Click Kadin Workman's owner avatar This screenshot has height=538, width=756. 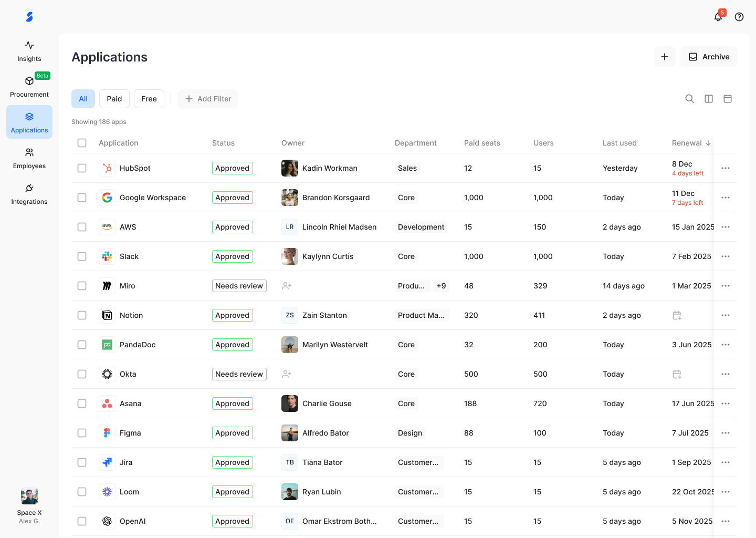click(290, 168)
